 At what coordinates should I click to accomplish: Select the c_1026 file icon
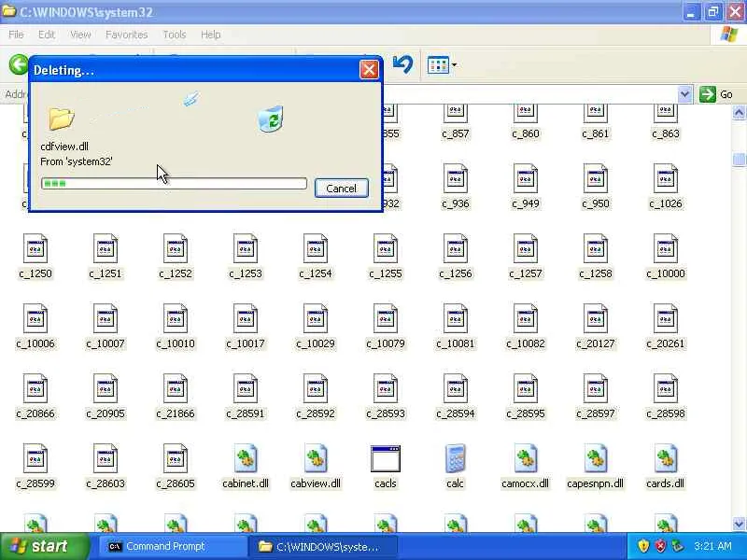[x=666, y=178]
